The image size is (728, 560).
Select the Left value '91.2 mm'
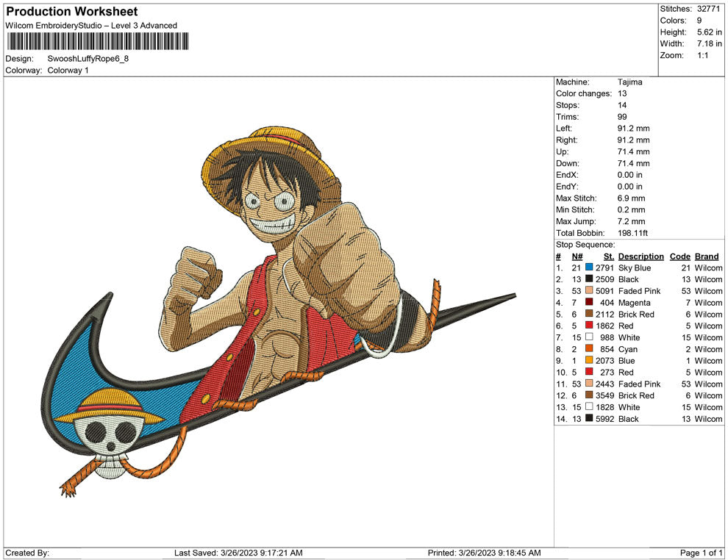pyautogui.click(x=634, y=129)
